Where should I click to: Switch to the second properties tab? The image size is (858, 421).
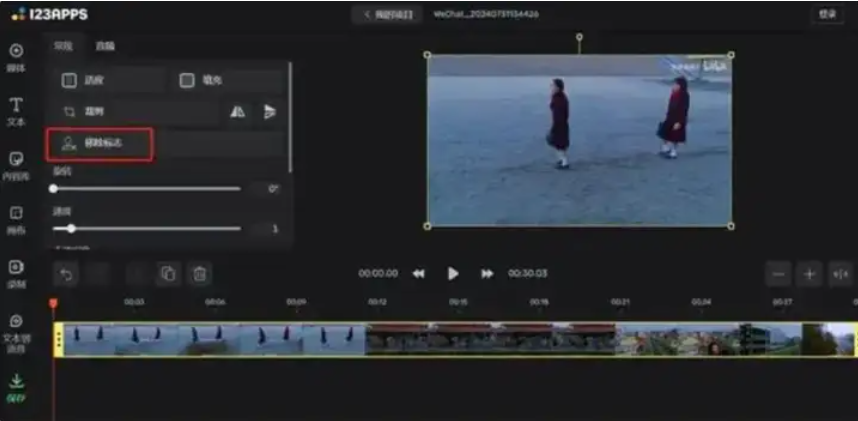(x=105, y=46)
